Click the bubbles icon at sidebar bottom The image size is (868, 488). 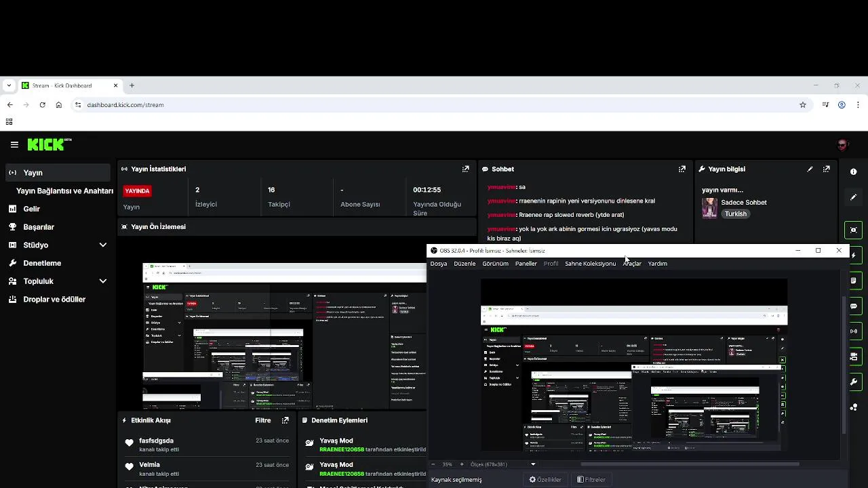[854, 407]
